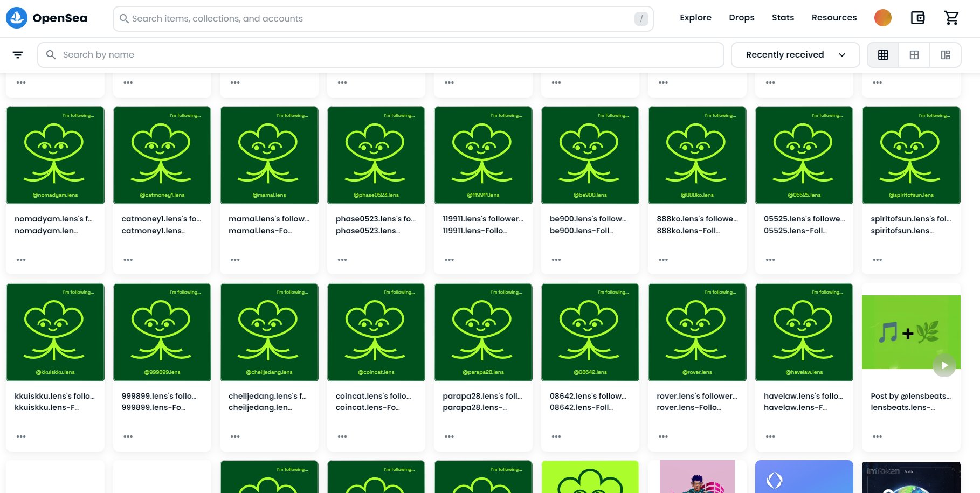980x493 pixels.
Task: Open more options for parapa28.lens card
Action: pyautogui.click(x=449, y=436)
